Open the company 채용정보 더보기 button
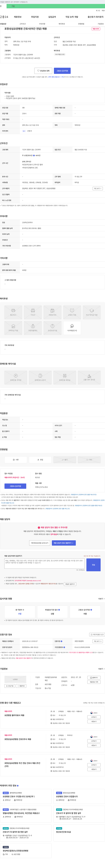Image resolution: width=105 pixels, height=868 pixels. (94, 682)
